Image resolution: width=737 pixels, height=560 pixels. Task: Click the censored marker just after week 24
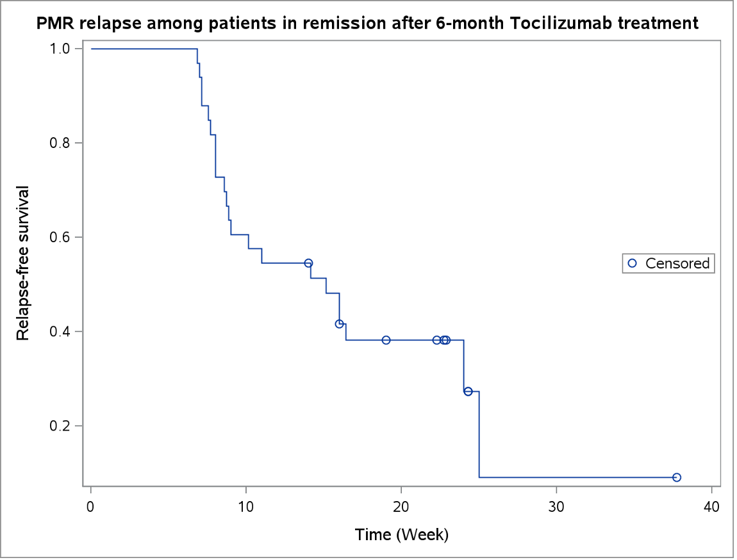[468, 391]
